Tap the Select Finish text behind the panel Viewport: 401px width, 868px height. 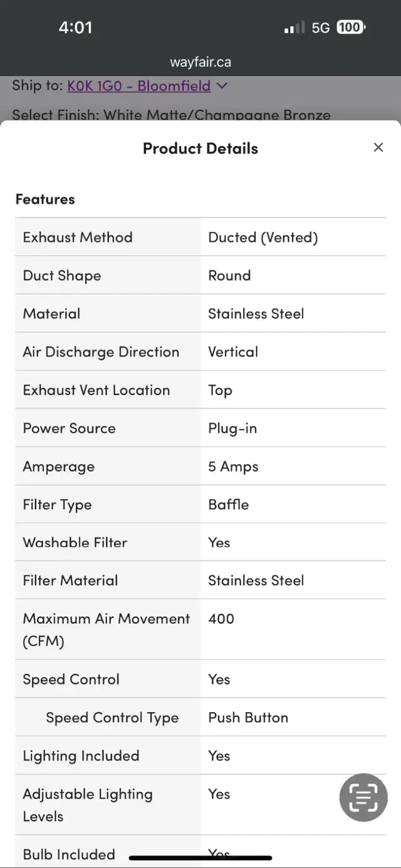tap(171, 115)
